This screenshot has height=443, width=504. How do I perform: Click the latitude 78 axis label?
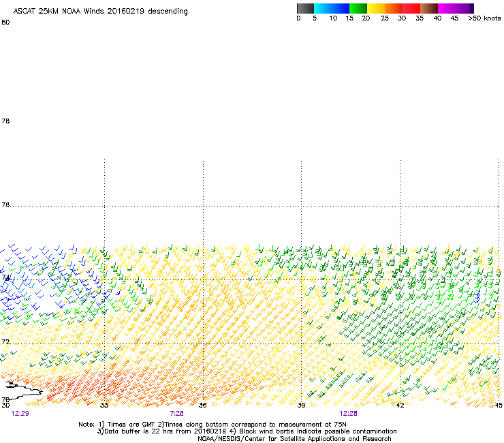coord(5,121)
